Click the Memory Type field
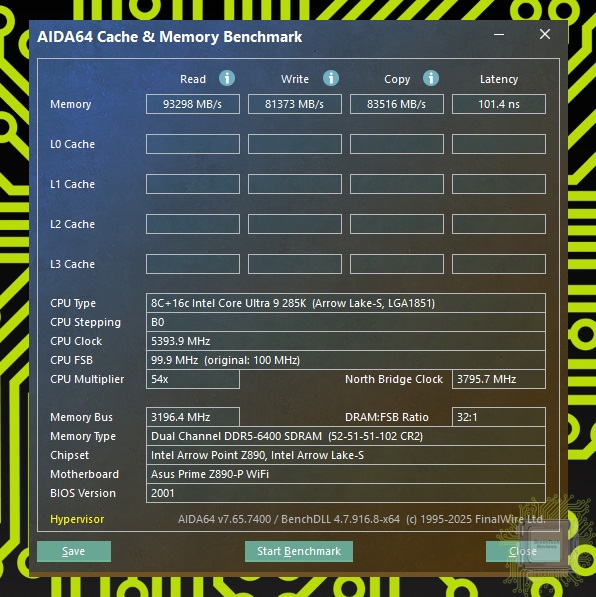 tap(346, 436)
